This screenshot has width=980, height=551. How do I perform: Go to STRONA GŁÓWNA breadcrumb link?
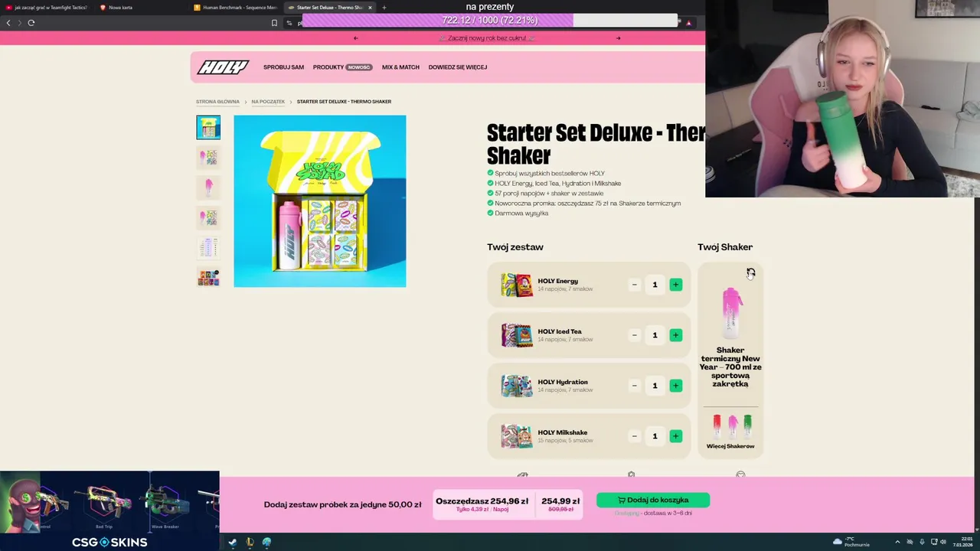tap(217, 102)
